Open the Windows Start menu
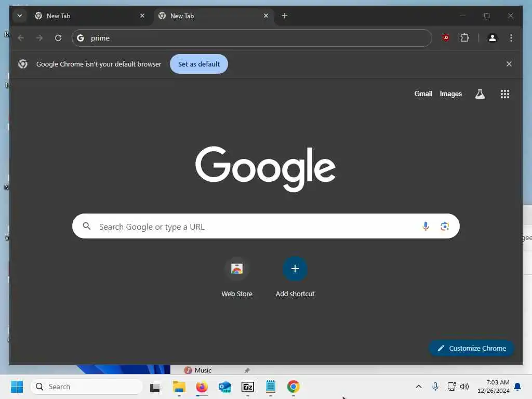The image size is (532, 399). coord(17,387)
